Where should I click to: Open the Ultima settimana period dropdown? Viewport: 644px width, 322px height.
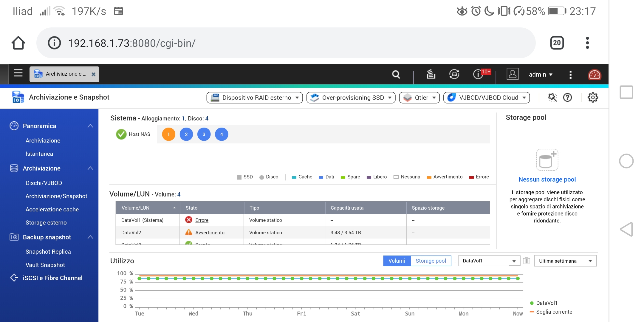pos(565,261)
